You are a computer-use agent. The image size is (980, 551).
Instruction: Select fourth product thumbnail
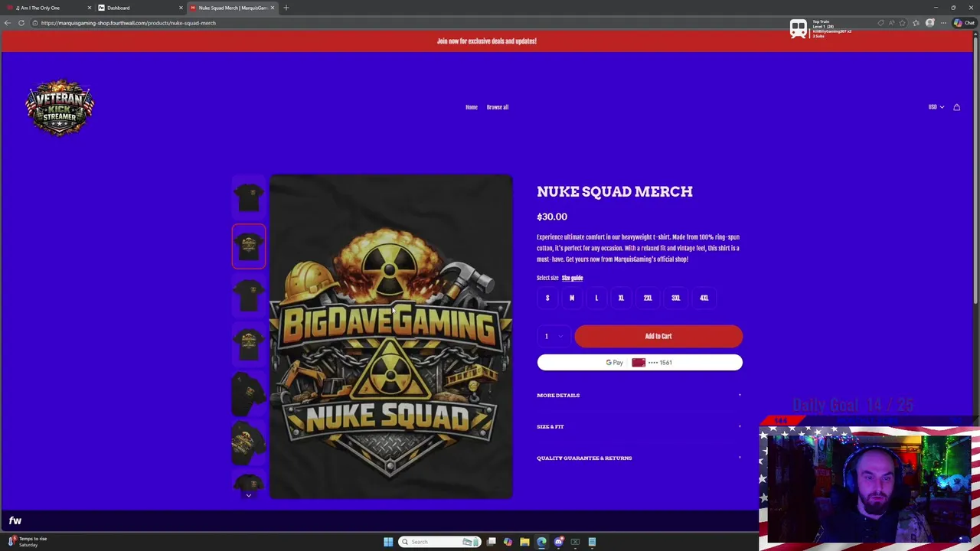tap(249, 344)
